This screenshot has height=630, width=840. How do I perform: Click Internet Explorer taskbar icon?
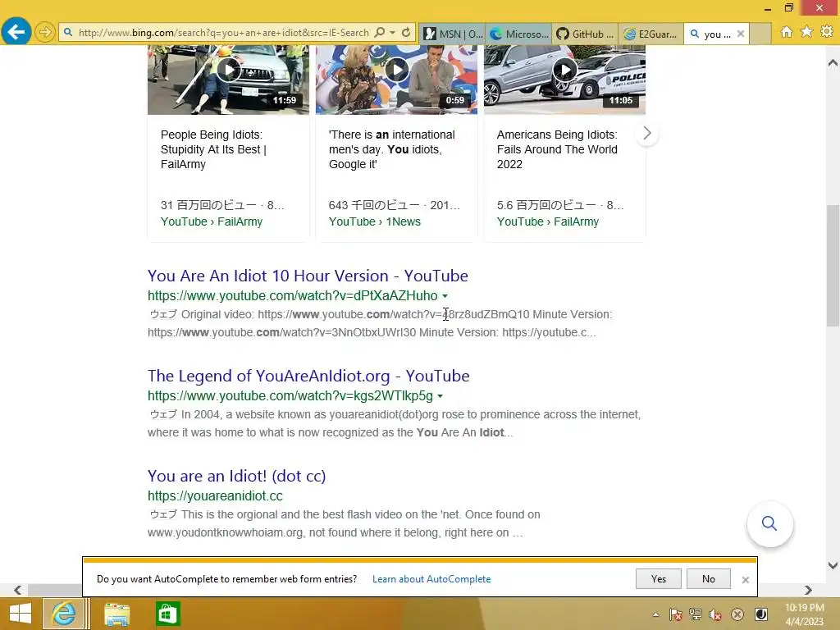(64, 614)
